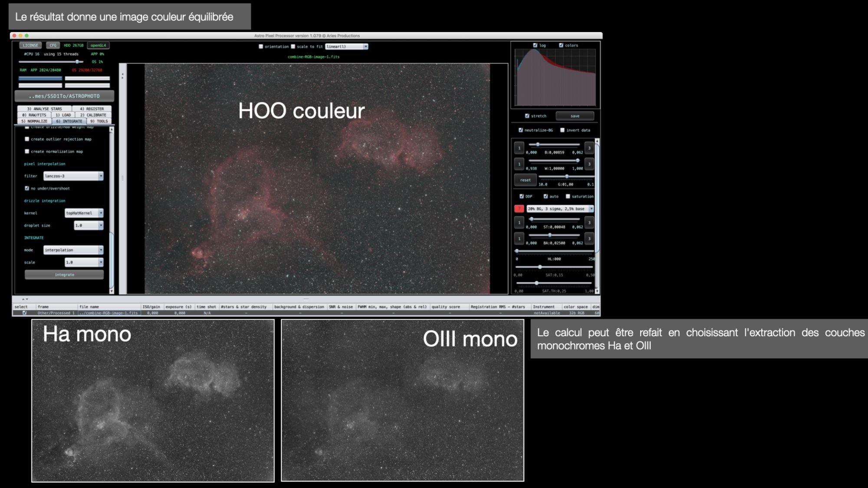Click the integrate button

point(64,275)
